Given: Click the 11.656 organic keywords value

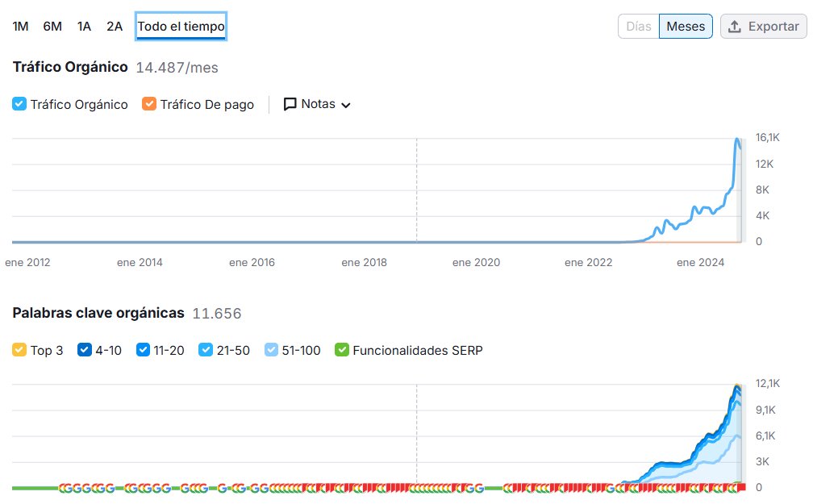Looking at the screenshot, I should point(217,314).
